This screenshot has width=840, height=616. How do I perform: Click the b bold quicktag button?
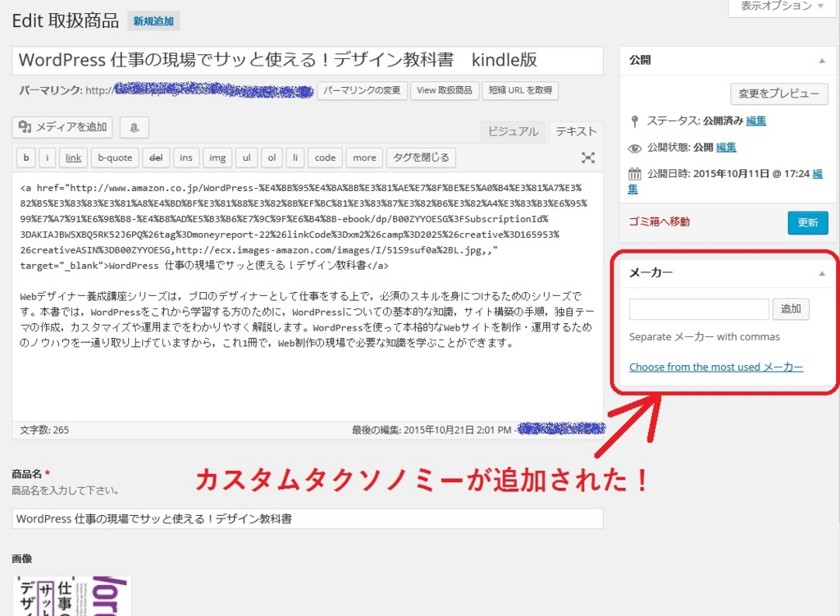pos(26,157)
